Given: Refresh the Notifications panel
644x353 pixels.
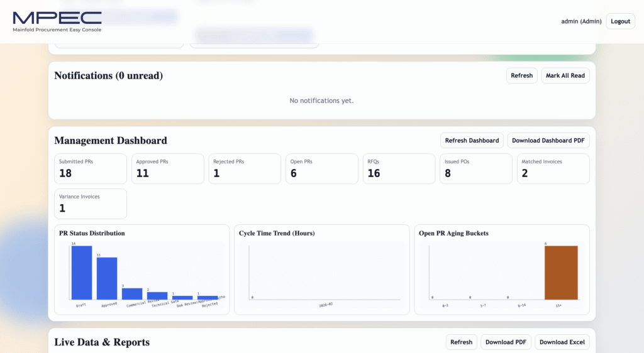Looking at the screenshot, I should click(x=521, y=75).
